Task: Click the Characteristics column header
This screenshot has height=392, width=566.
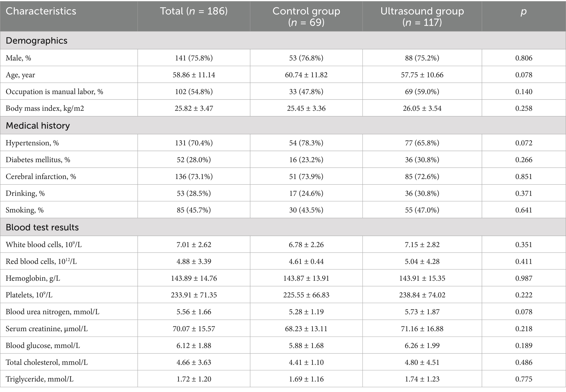Action: point(41,11)
